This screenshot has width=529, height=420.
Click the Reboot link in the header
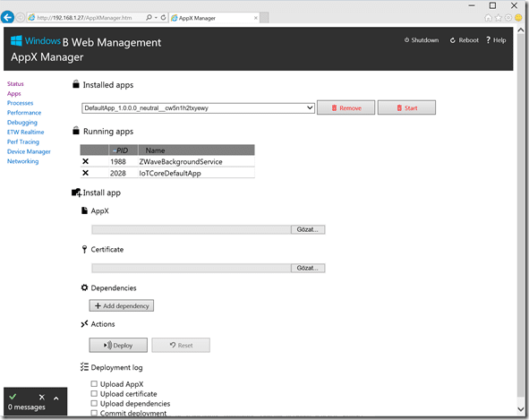click(465, 40)
